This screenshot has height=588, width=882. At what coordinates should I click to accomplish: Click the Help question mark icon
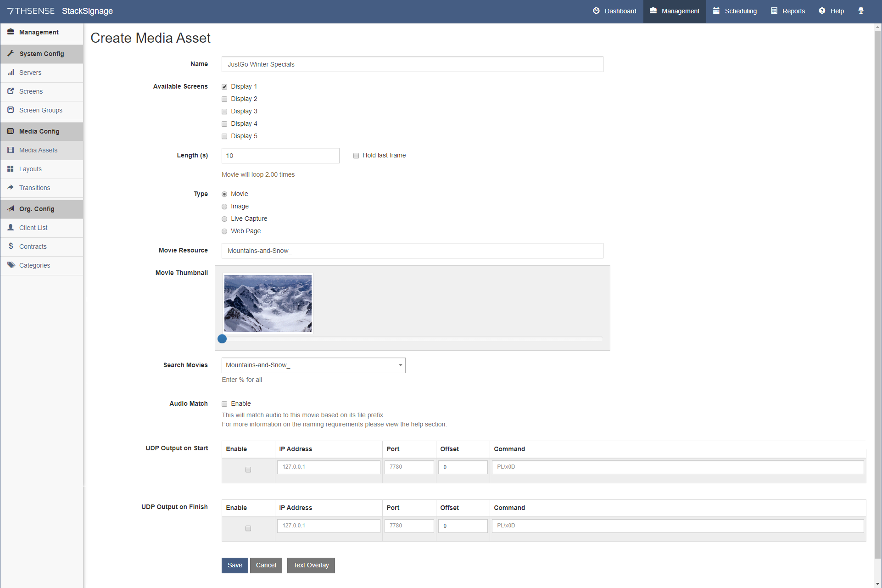click(x=822, y=11)
